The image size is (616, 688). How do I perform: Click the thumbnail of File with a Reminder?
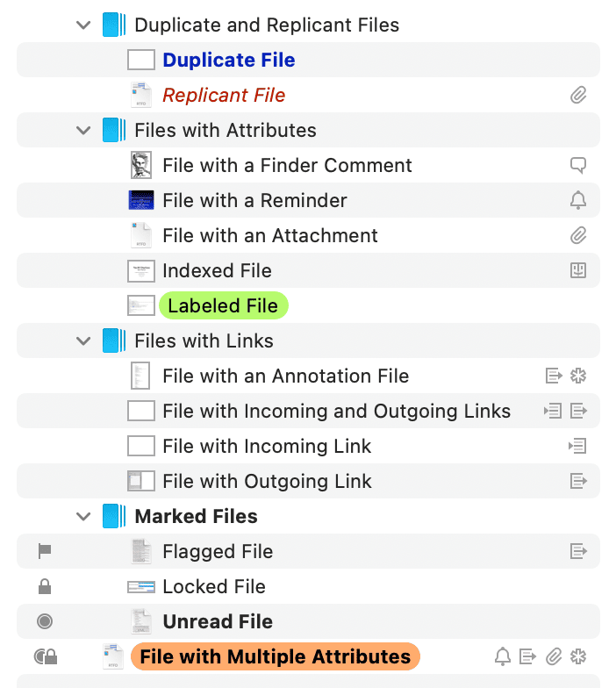(140, 200)
